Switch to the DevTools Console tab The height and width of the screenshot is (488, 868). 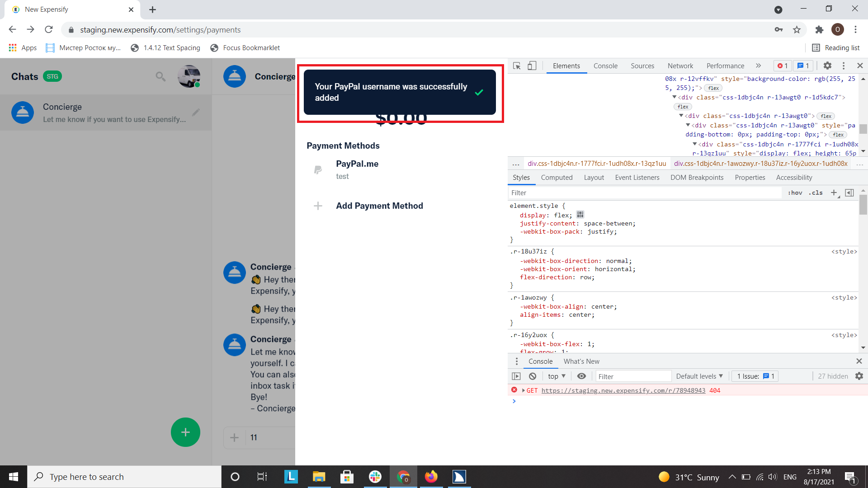pyautogui.click(x=605, y=66)
